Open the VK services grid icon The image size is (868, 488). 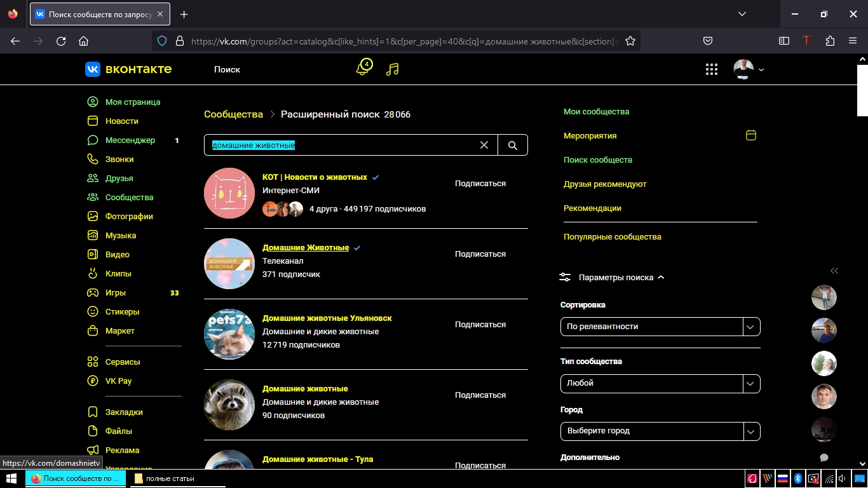click(x=712, y=69)
